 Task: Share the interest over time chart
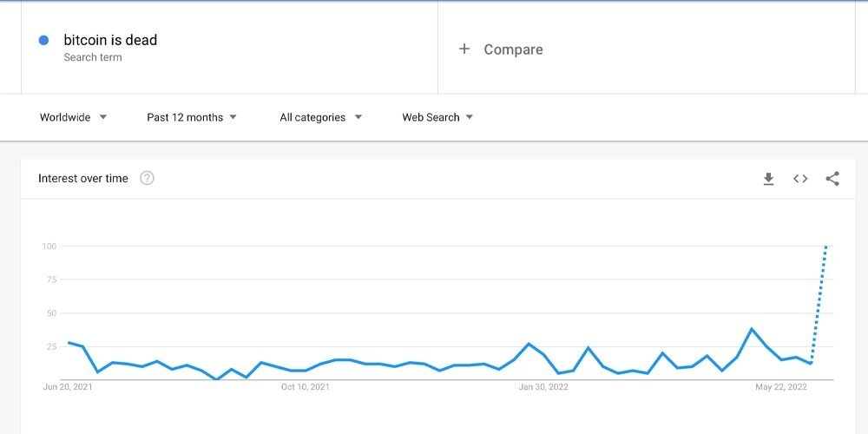[x=832, y=179]
